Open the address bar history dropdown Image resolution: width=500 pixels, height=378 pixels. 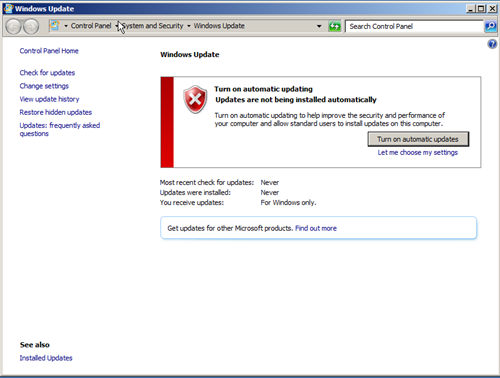coord(319,26)
